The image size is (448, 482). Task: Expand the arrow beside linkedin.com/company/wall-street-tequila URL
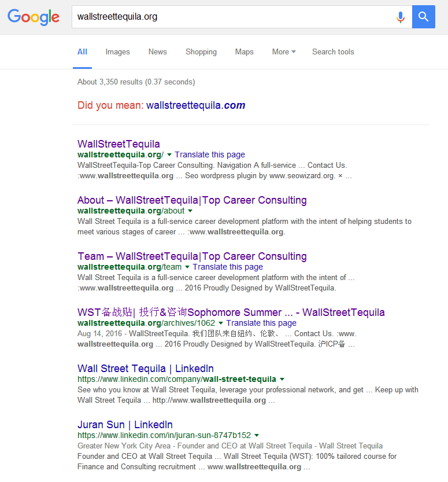pos(282,380)
